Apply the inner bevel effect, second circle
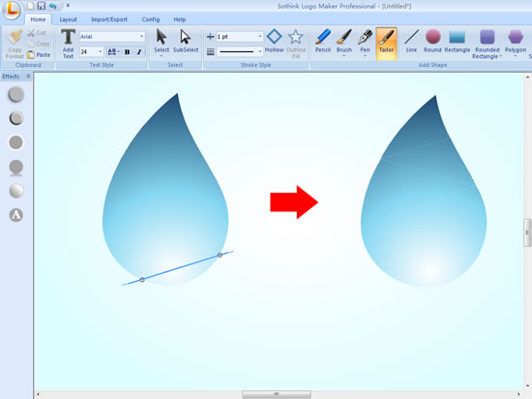 pos(15,118)
